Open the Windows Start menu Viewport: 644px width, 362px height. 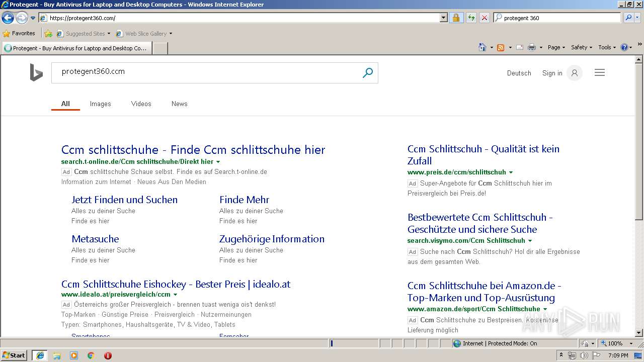click(x=14, y=355)
